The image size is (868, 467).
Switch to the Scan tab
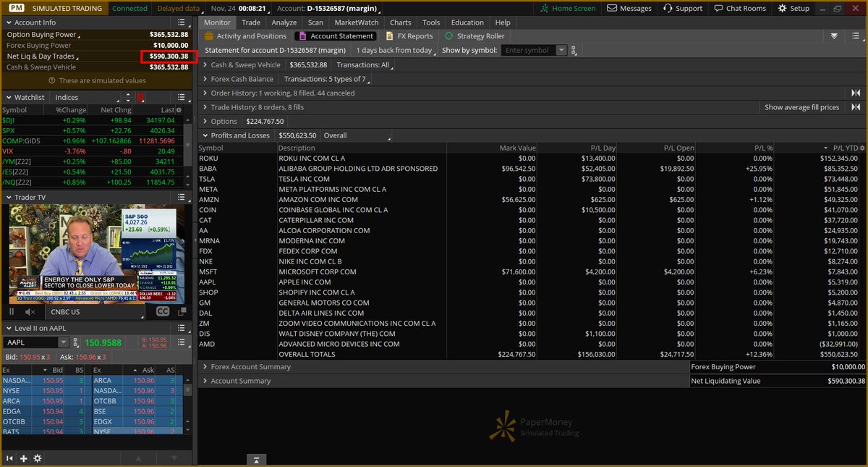click(x=315, y=22)
